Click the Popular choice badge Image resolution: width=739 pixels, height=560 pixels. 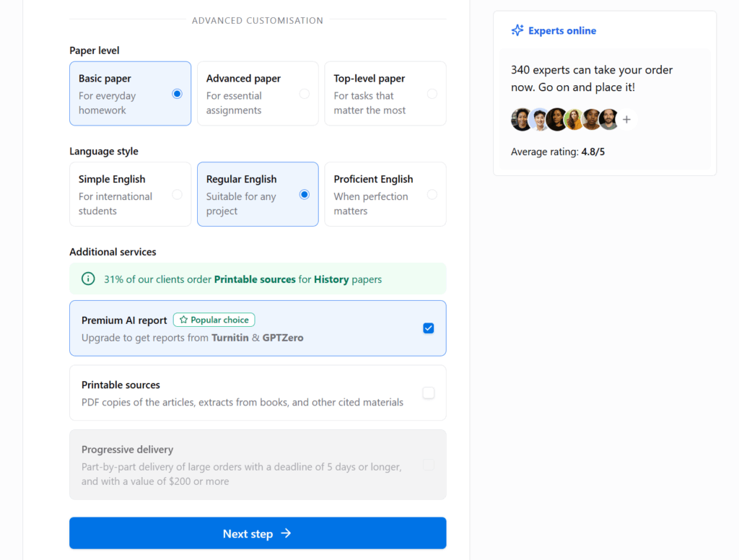(x=214, y=320)
